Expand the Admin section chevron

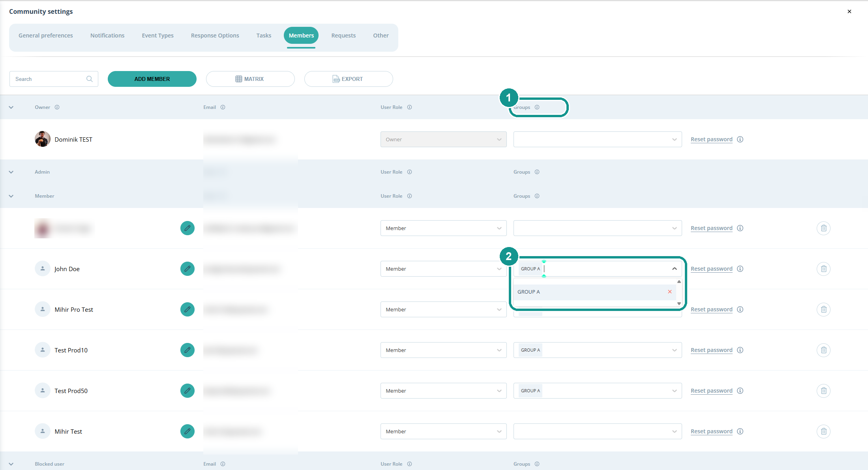pyautogui.click(x=11, y=172)
